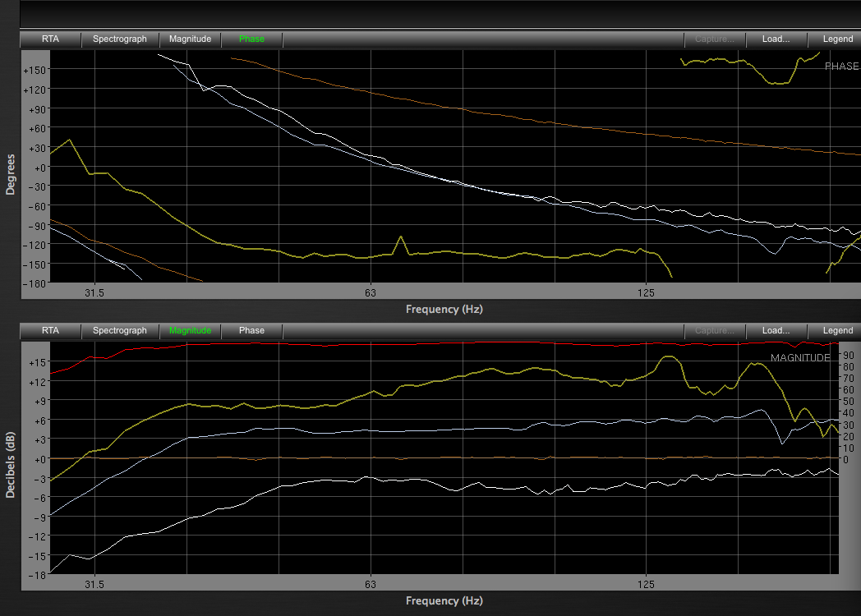Switch top graph to RTA tab
This screenshot has width=861, height=616.
click(x=50, y=39)
